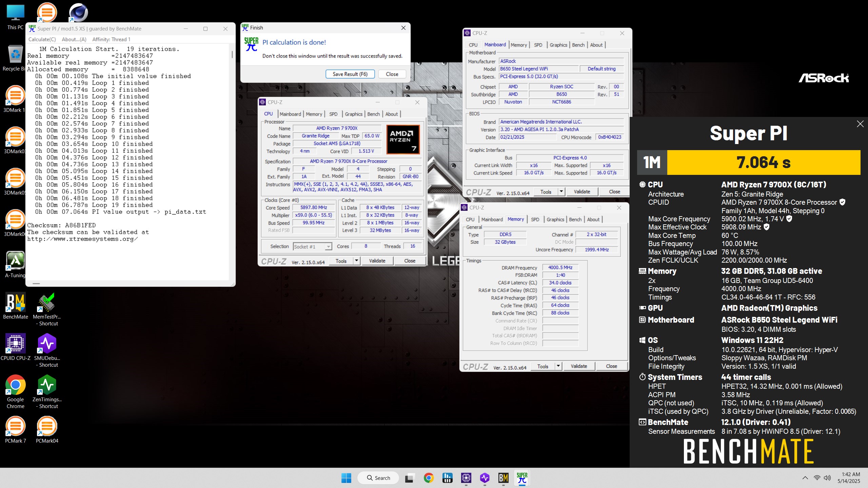Expand Tools dropdown arrow in CPU window
This screenshot has width=868, height=488.
(x=356, y=261)
